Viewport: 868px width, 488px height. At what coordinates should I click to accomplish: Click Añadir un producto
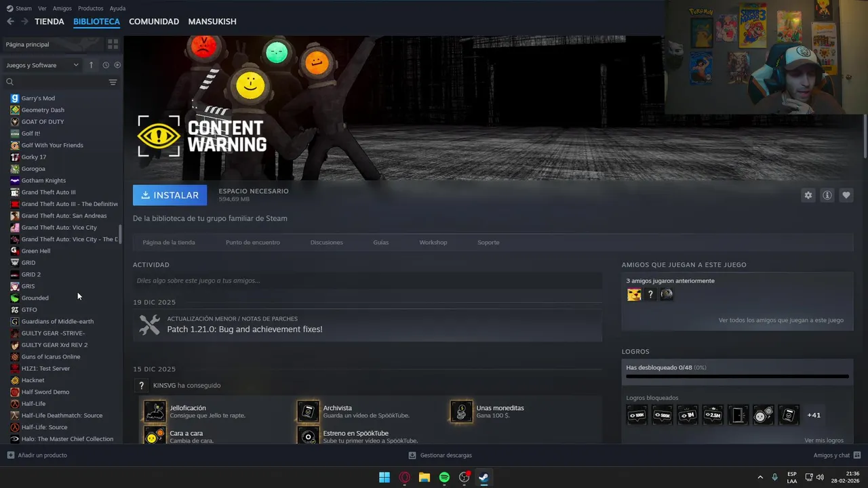coord(37,455)
